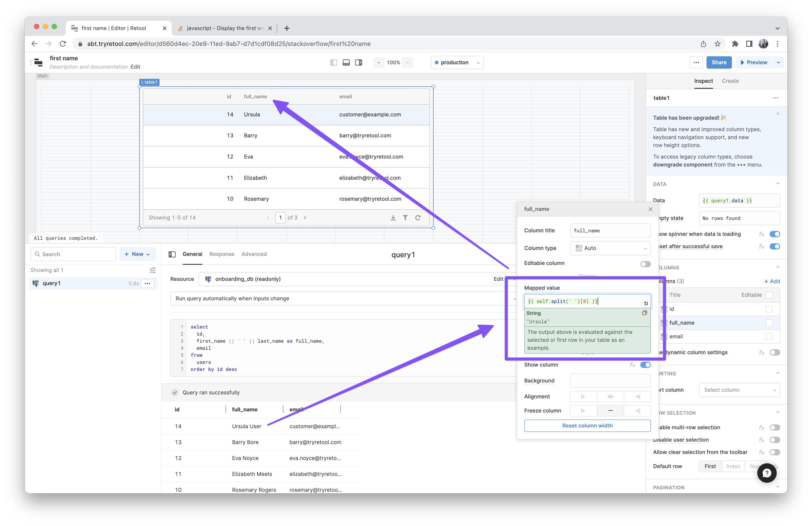Open the Advanced tab of query1
The height and width of the screenshot is (526, 812).
254,254
